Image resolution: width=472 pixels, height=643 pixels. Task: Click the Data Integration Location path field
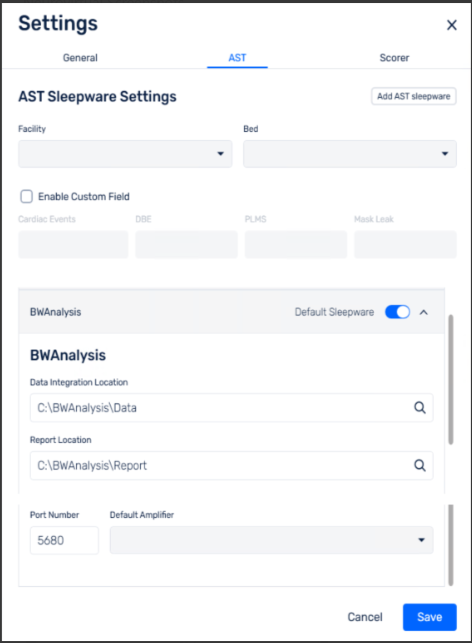coord(231,408)
